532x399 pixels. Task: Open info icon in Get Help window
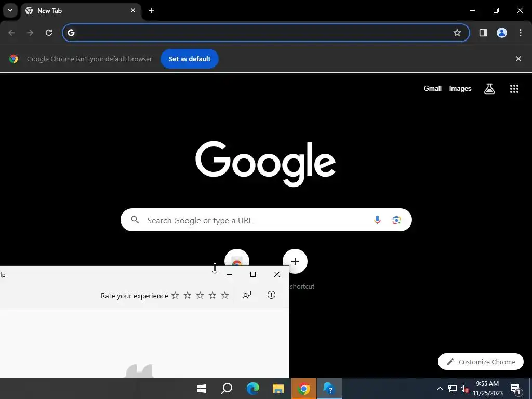click(271, 295)
